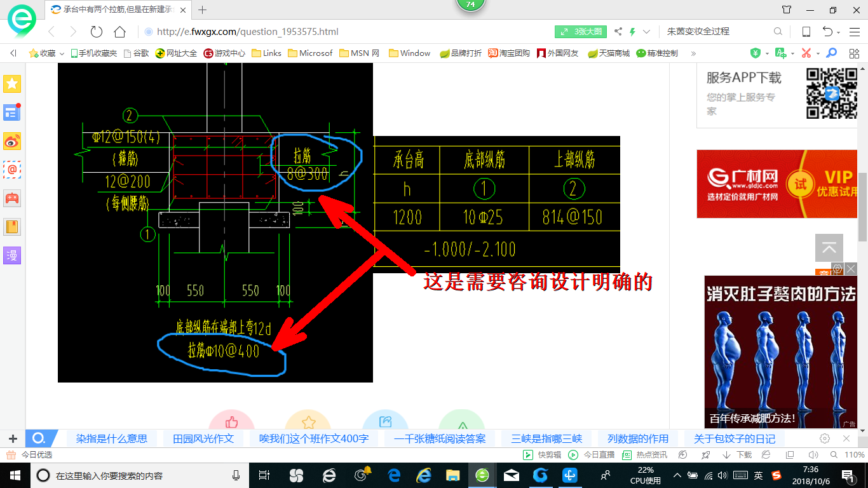Click the hot search link 田园风光作文
The image size is (868, 488).
click(203, 438)
